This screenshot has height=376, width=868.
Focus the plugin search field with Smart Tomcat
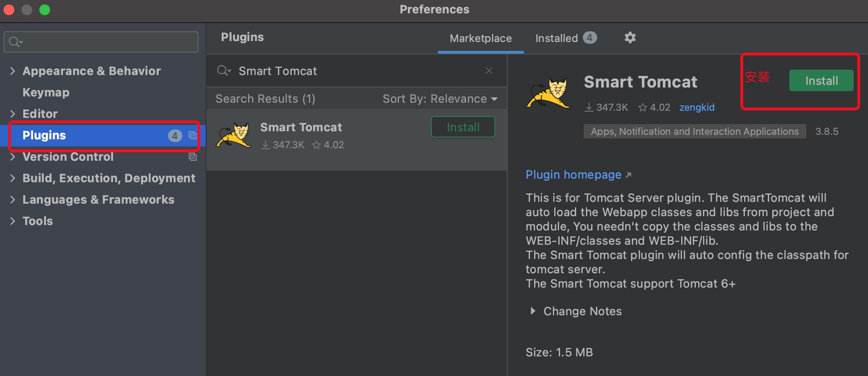[358, 71]
